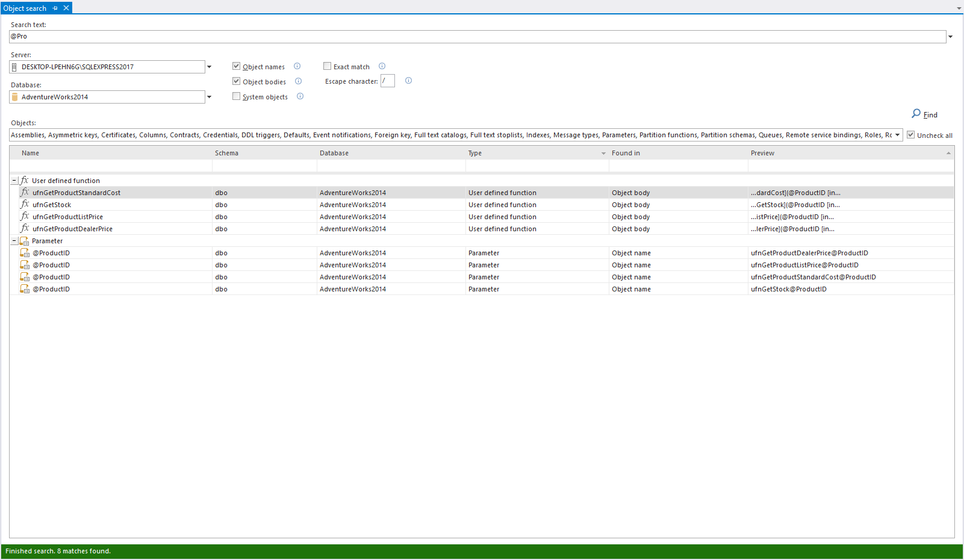
Task: Click the sort arrow in the Preview column header
Action: click(948, 153)
